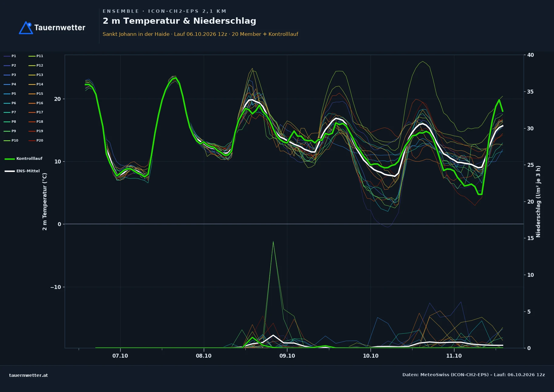Click the P18 legend label
The height and width of the screenshot is (392, 554).
40,122
